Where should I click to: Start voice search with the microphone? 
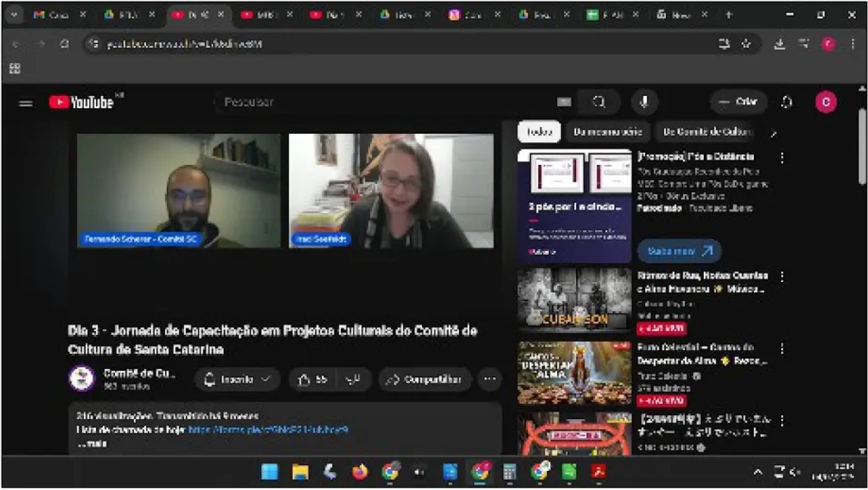tap(644, 102)
